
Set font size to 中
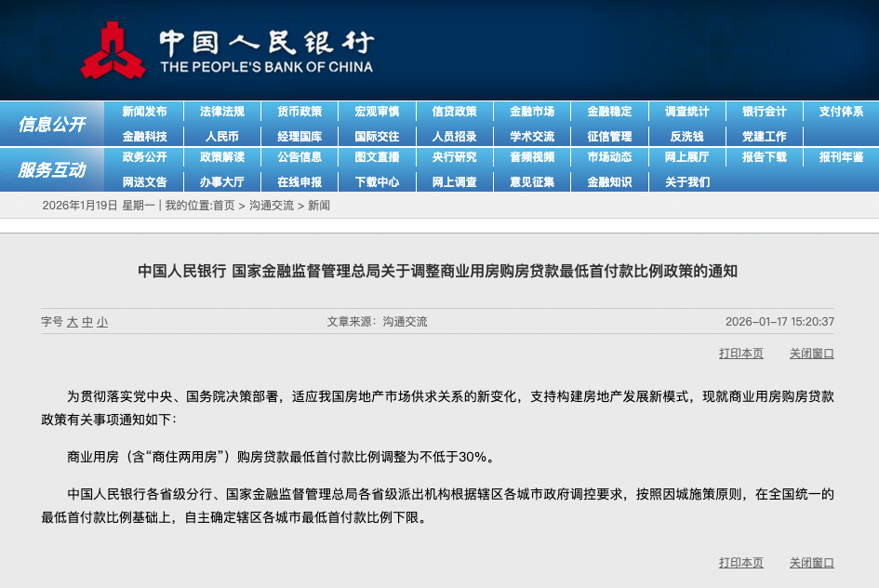pyautogui.click(x=87, y=322)
